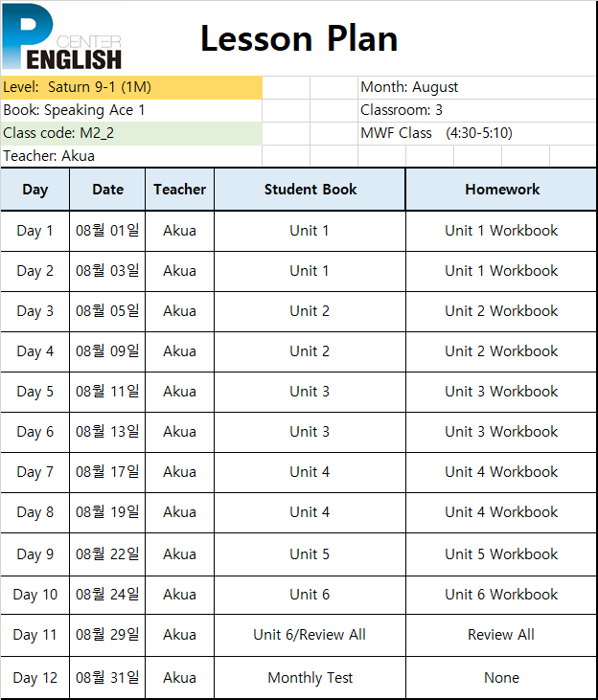
Task: Select the Month: August cell
Action: [x=477, y=87]
